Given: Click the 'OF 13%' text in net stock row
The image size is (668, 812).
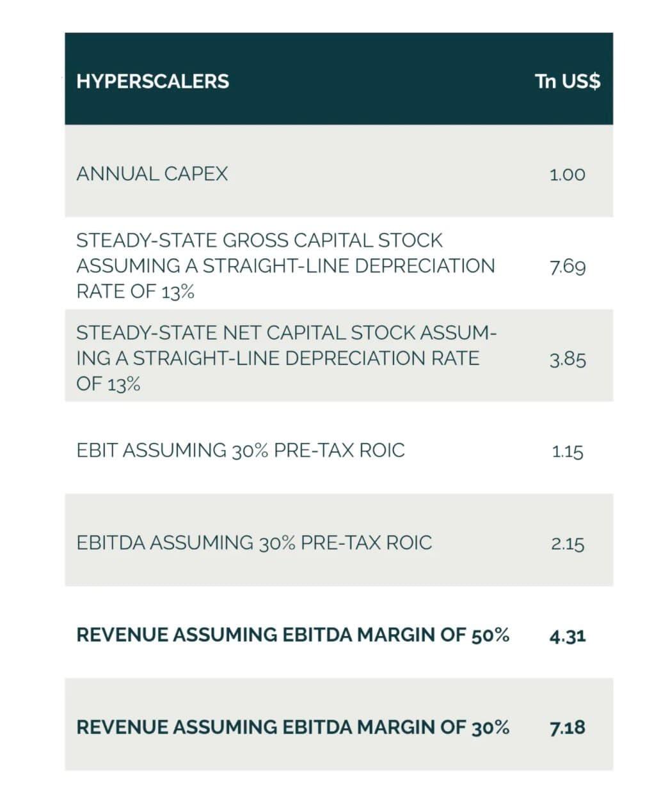Looking at the screenshot, I should (108, 384).
